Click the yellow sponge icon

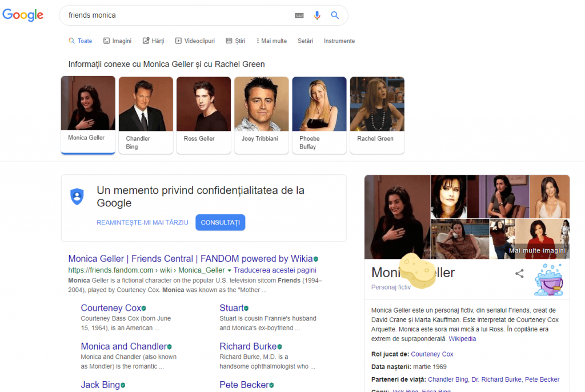[417, 271]
